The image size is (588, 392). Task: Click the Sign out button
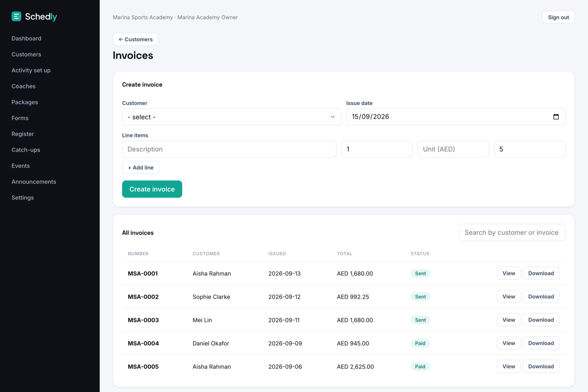(x=558, y=17)
